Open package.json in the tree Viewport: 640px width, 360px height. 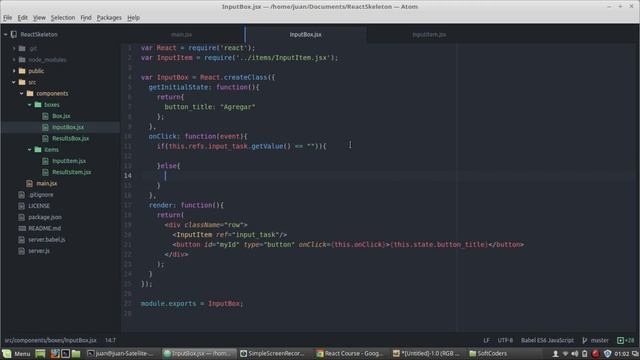[45, 217]
